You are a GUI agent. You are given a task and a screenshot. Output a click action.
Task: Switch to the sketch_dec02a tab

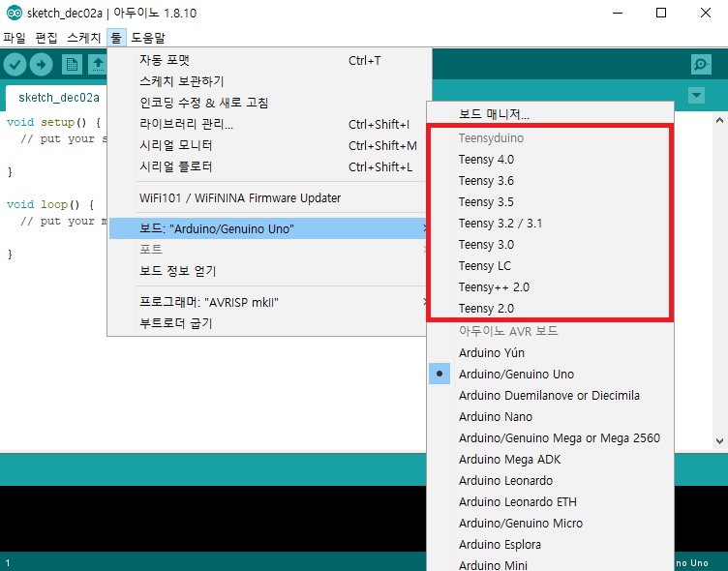58,98
